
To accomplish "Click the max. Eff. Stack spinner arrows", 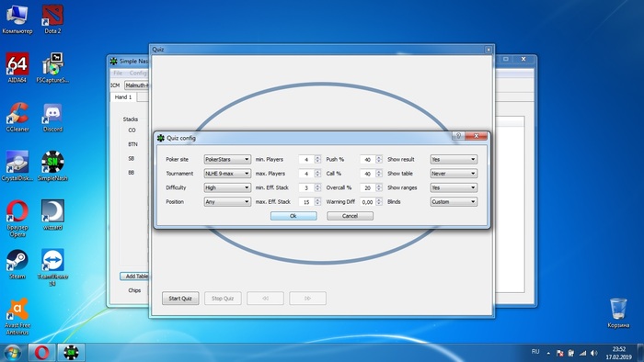I will click(317, 202).
